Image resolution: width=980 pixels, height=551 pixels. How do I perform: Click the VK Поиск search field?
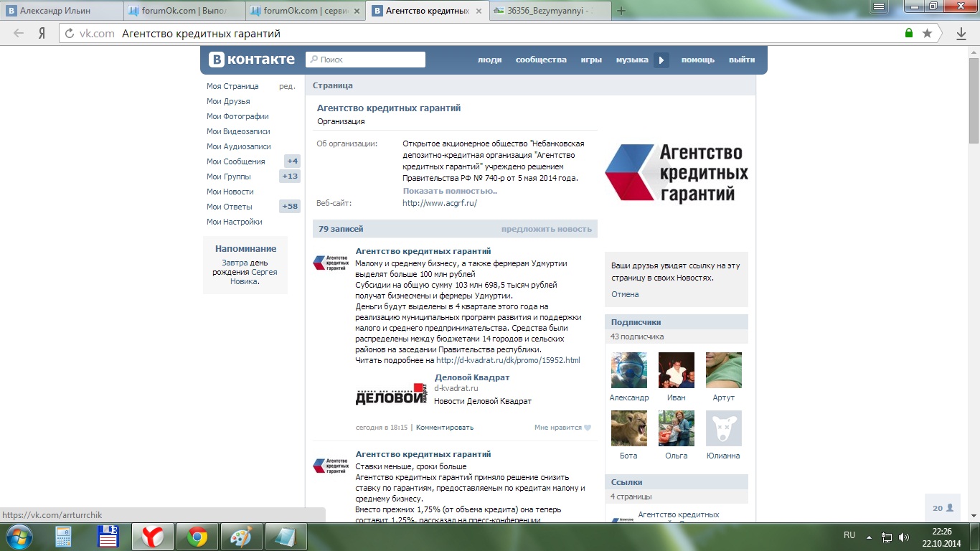pos(366,60)
